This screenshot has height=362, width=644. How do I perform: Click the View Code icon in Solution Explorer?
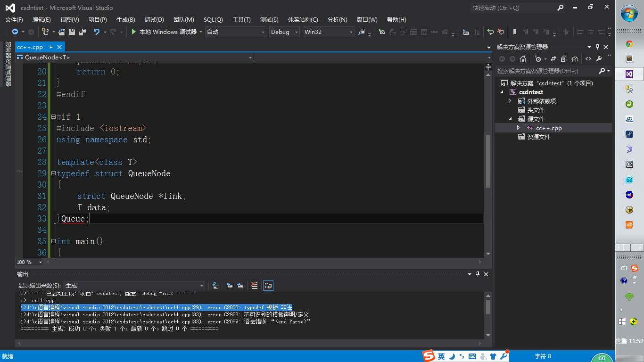click(x=588, y=59)
